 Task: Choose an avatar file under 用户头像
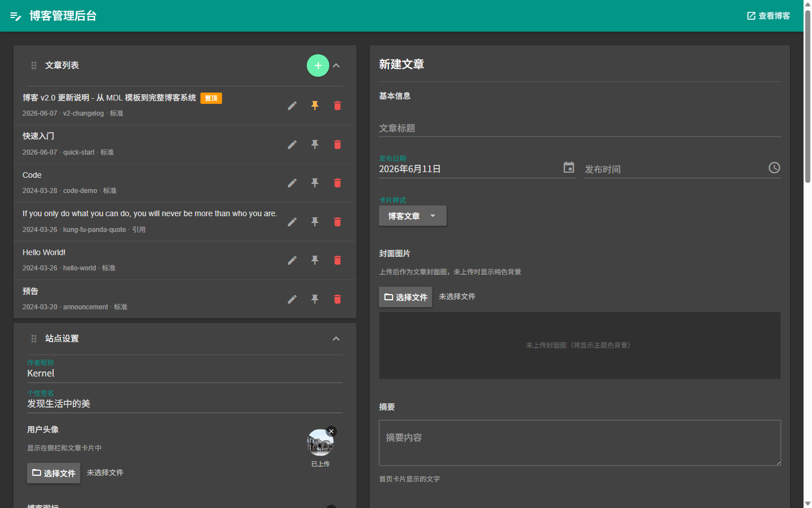54,473
